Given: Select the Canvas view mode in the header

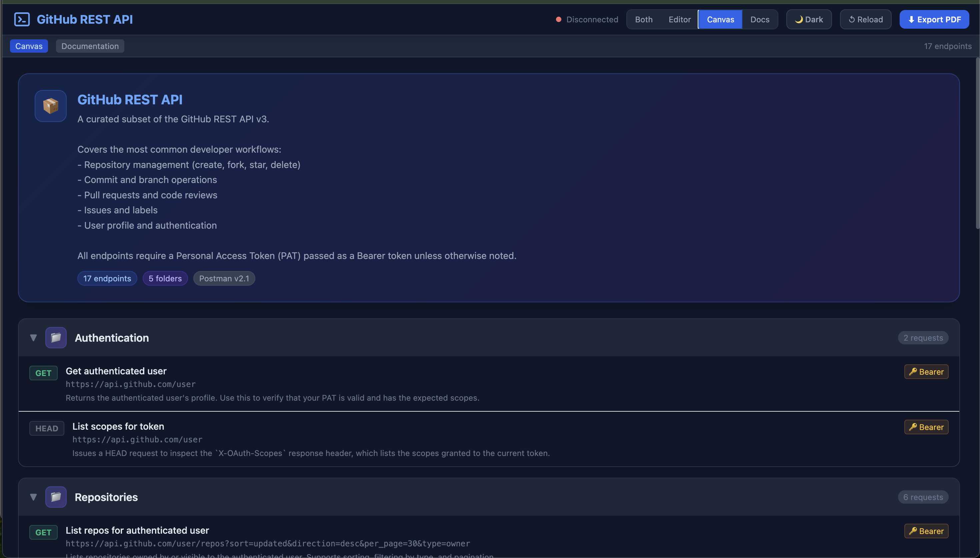Looking at the screenshot, I should click(720, 20).
